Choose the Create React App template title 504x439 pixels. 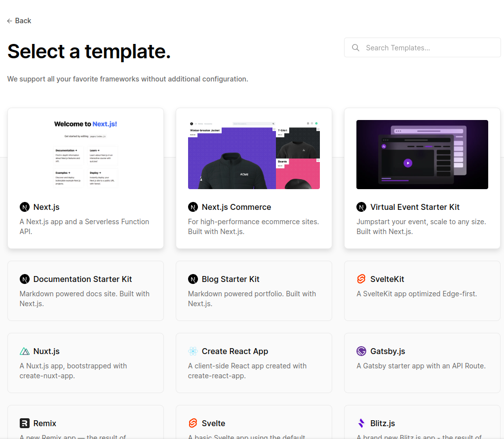pos(235,351)
